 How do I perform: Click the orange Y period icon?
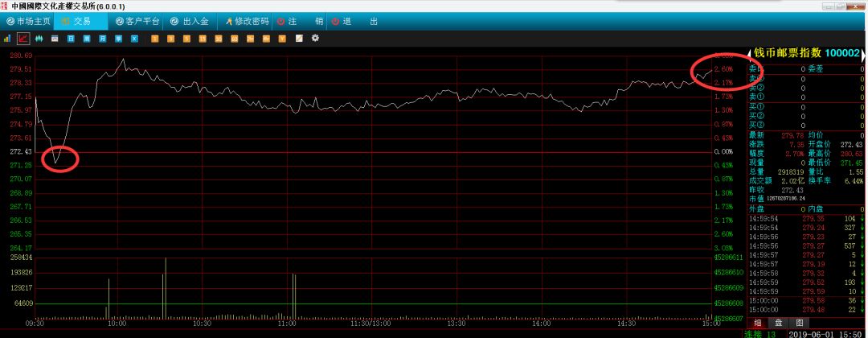(x=282, y=39)
